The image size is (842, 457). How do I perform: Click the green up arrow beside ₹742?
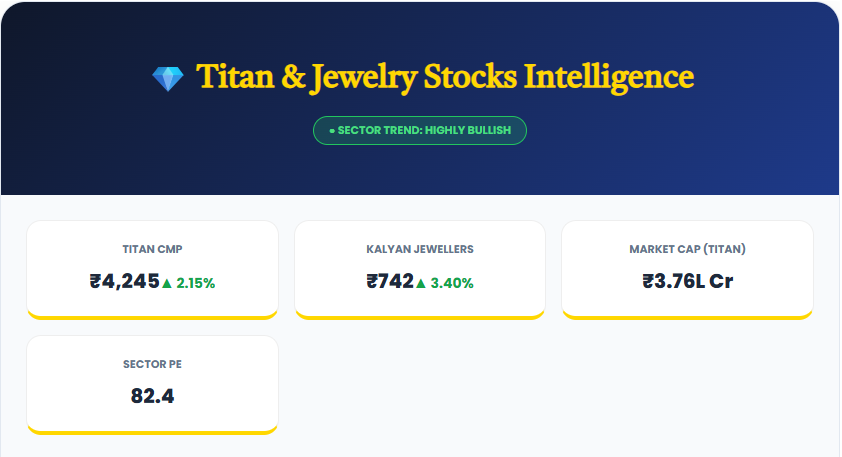tap(421, 283)
